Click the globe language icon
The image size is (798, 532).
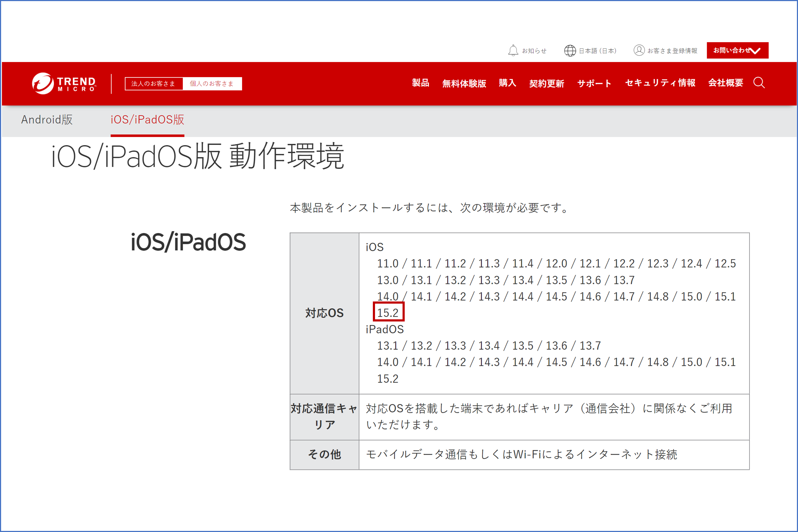[570, 51]
